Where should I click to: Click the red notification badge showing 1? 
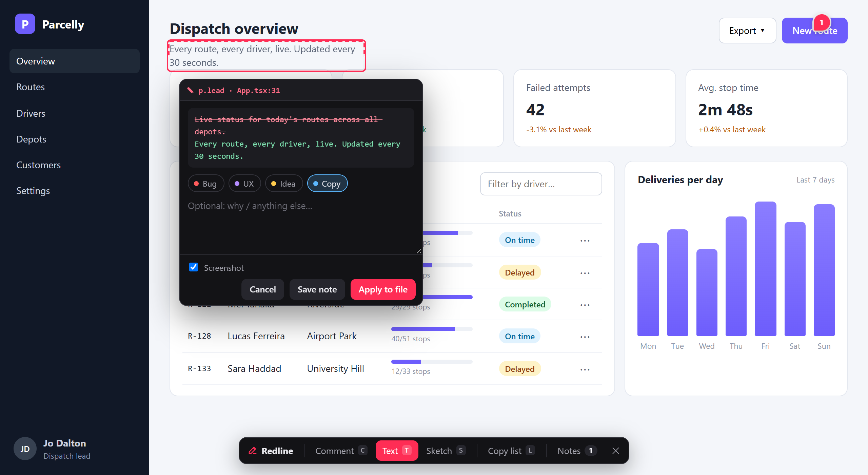(821, 23)
